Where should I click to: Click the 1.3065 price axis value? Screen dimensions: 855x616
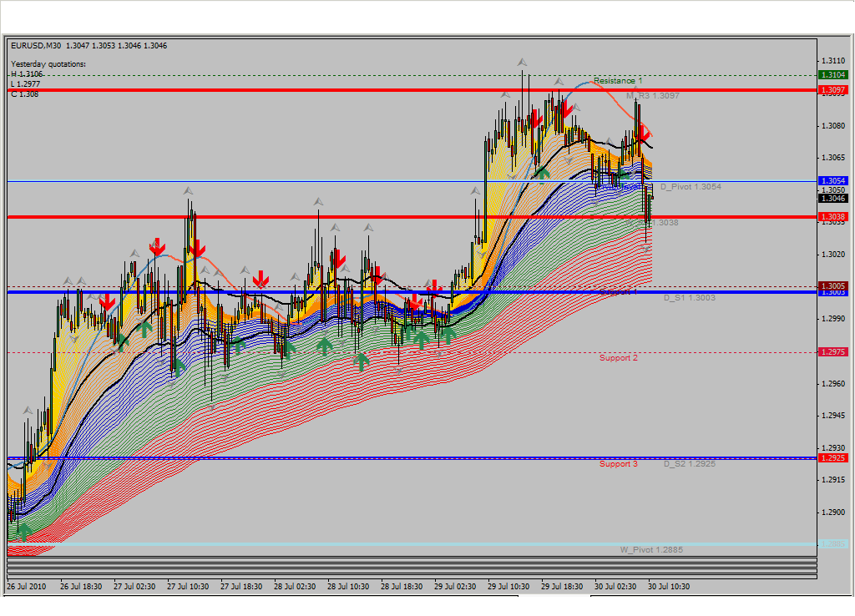pyautogui.click(x=833, y=158)
